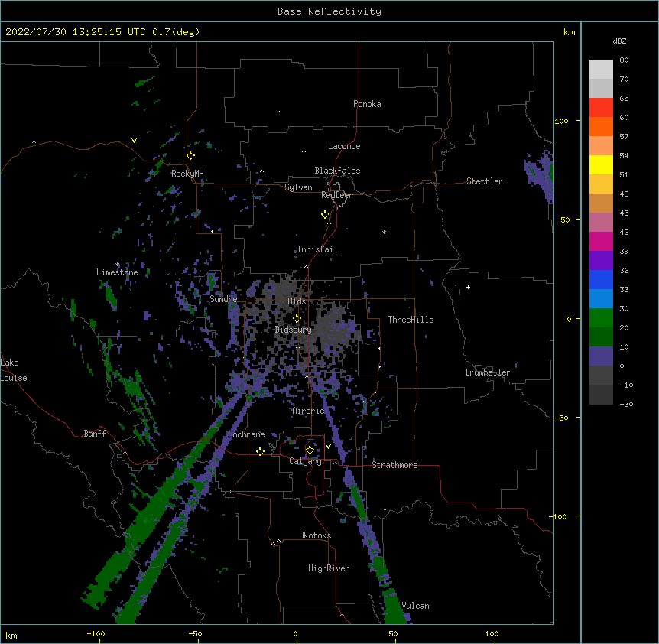
Task: Pick the royal blue 36-33 dBZ swatch
Action: (601, 280)
